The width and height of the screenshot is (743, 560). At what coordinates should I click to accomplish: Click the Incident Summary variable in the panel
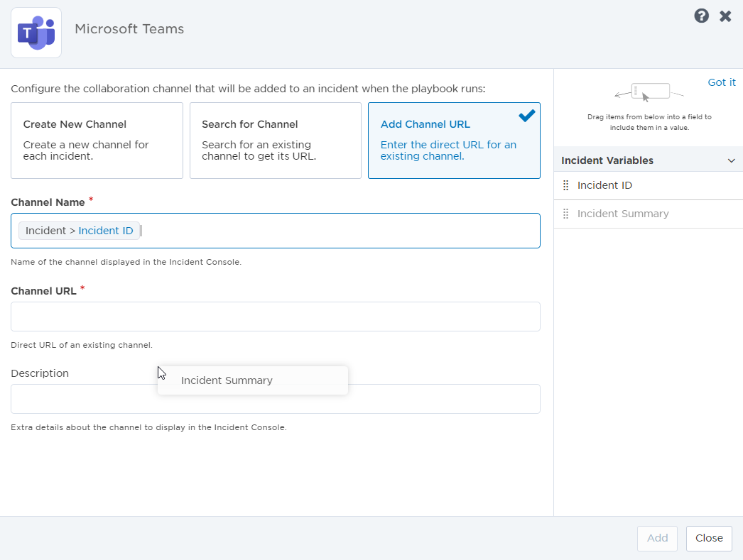[x=623, y=214]
